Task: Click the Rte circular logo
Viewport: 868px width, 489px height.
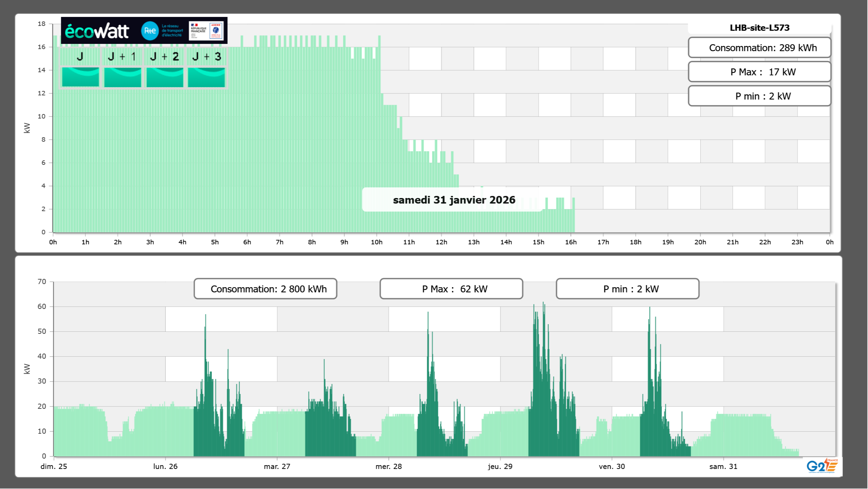Action: 150,31
